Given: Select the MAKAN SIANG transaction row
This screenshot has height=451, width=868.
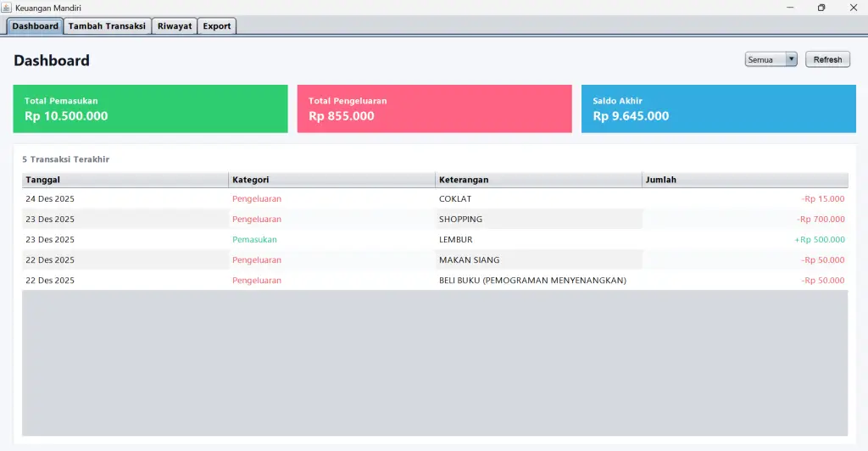Looking at the screenshot, I should click(x=434, y=260).
